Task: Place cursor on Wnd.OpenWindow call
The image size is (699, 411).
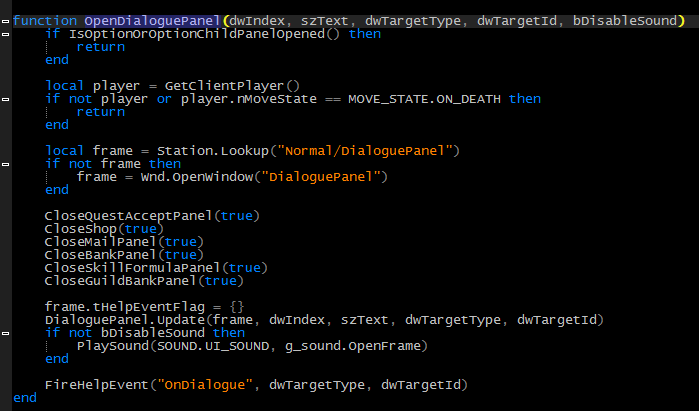Action: click(264, 177)
